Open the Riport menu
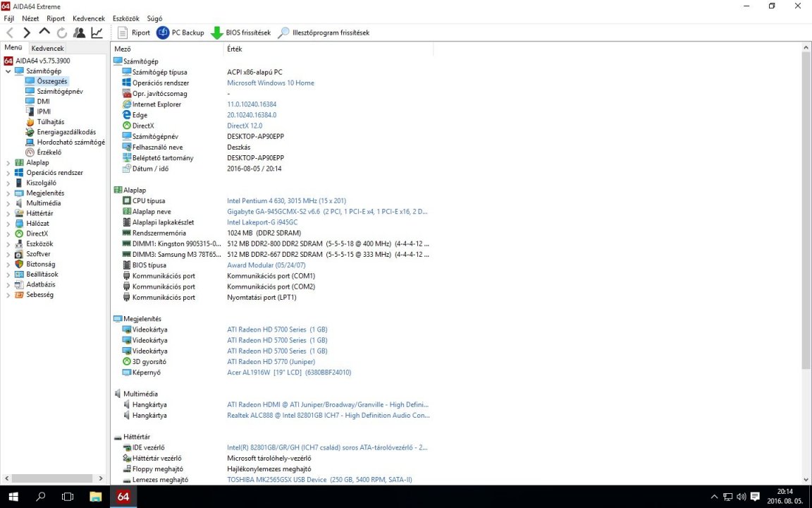The height and width of the screenshot is (508, 812). pos(56,18)
